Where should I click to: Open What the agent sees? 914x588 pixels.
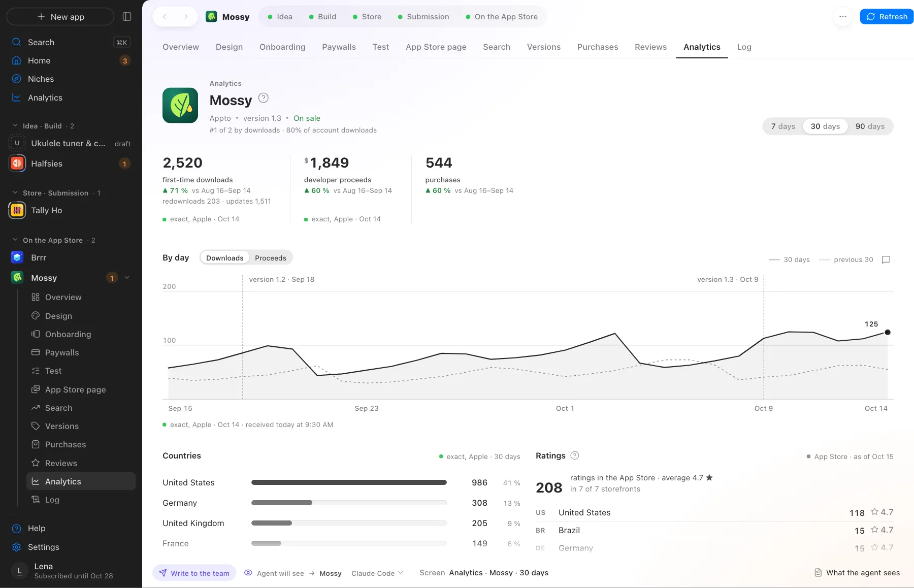pyautogui.click(x=857, y=573)
